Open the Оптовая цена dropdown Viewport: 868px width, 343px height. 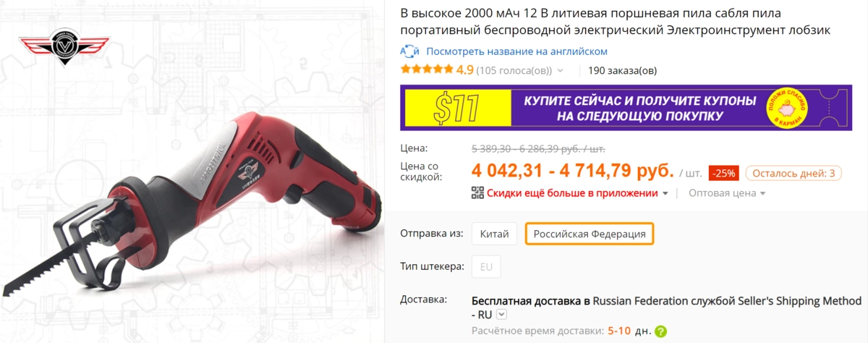[x=727, y=193]
